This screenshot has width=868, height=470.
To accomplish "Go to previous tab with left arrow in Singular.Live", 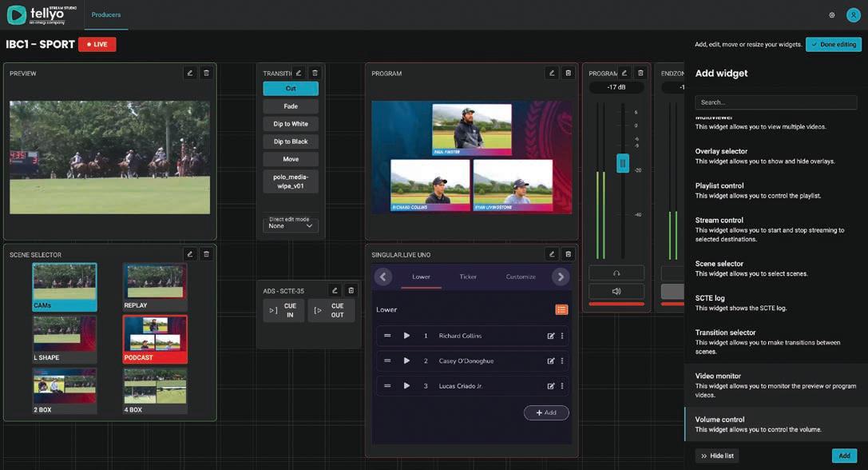I will pyautogui.click(x=383, y=277).
